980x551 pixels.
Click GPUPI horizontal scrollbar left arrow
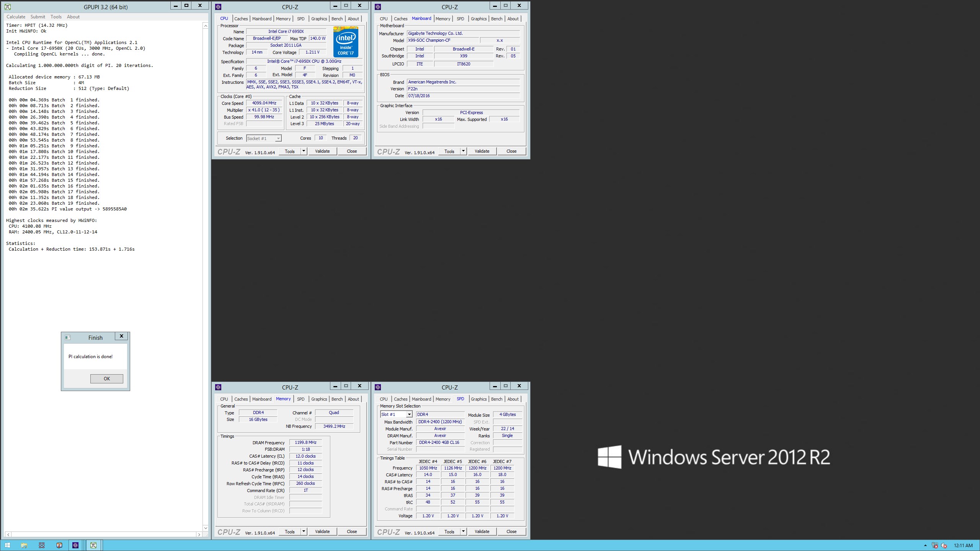[x=8, y=535]
